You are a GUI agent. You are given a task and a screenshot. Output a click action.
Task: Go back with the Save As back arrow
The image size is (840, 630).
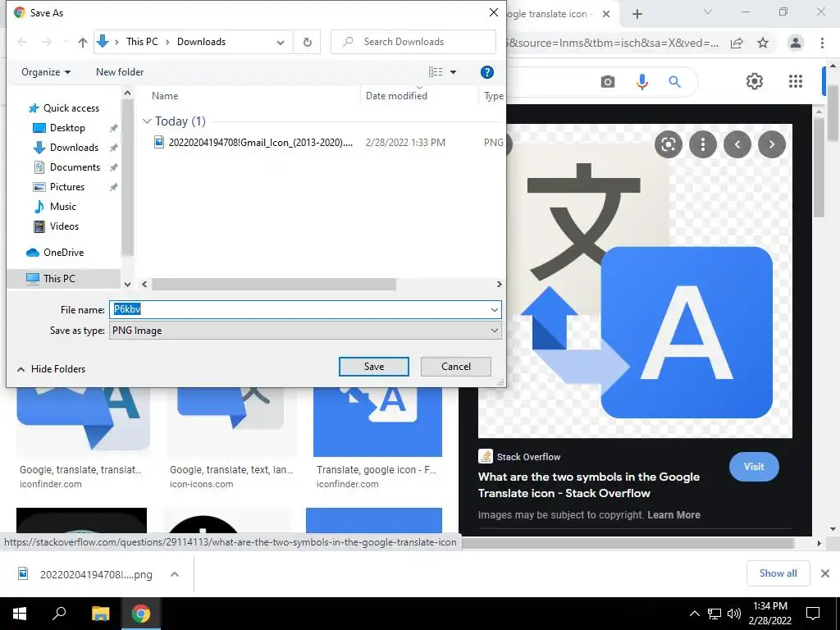[x=22, y=42]
